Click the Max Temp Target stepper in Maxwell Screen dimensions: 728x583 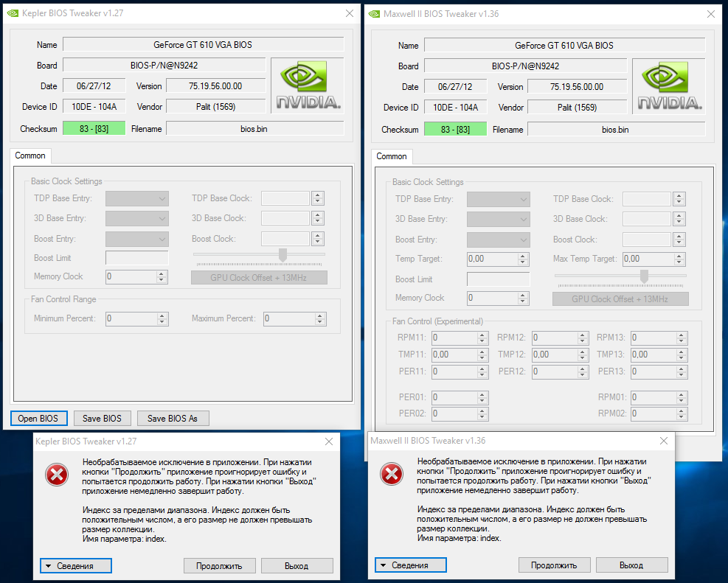click(x=679, y=259)
